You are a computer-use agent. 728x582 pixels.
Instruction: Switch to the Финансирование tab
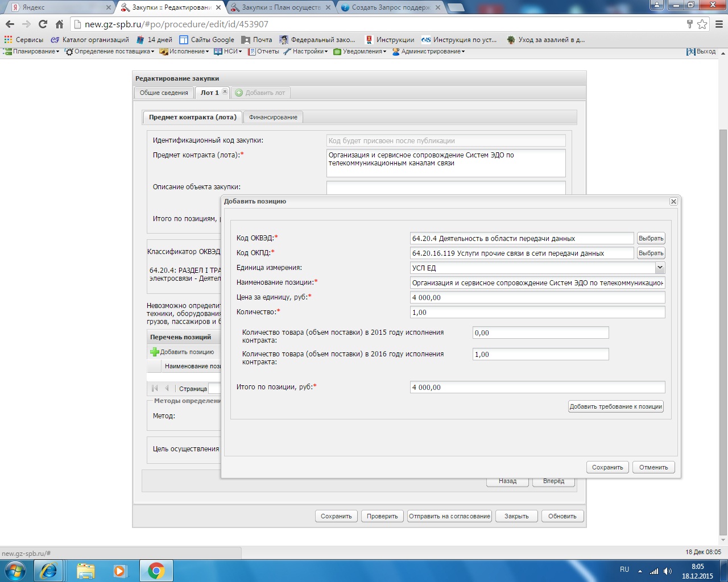click(273, 117)
